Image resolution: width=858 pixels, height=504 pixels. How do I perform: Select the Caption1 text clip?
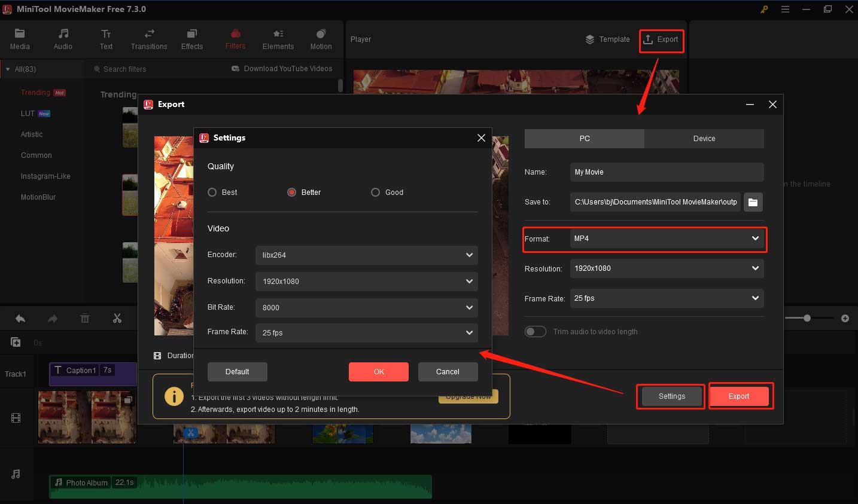point(93,374)
